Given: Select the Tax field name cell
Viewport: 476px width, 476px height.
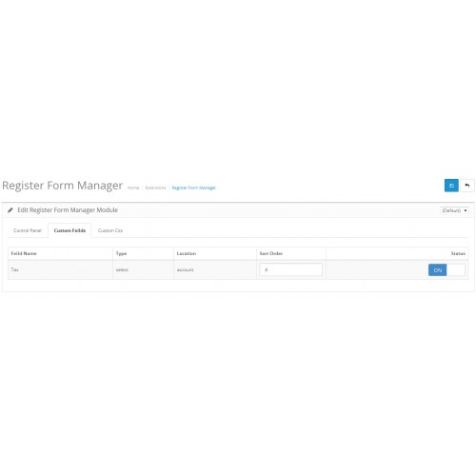Looking at the screenshot, I should (60, 269).
